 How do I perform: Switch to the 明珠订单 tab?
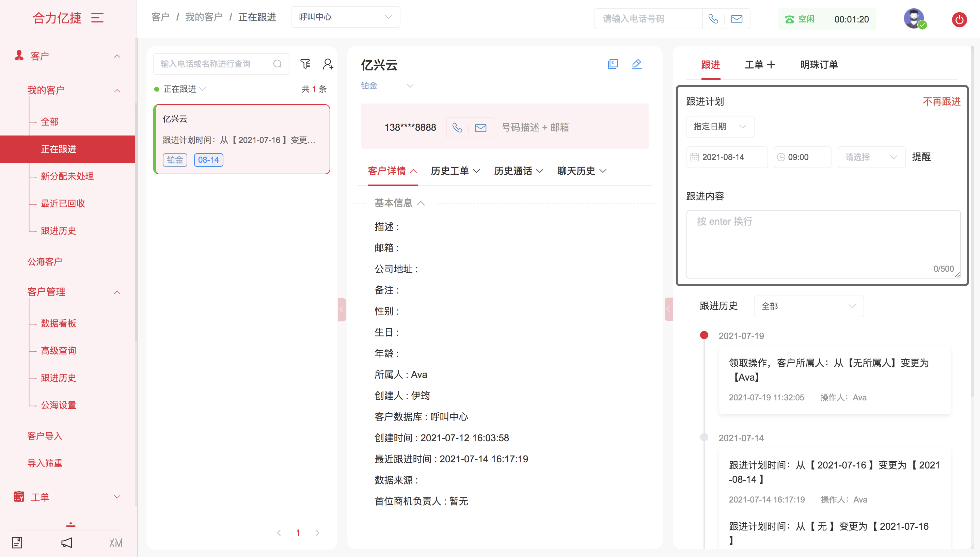(x=819, y=65)
